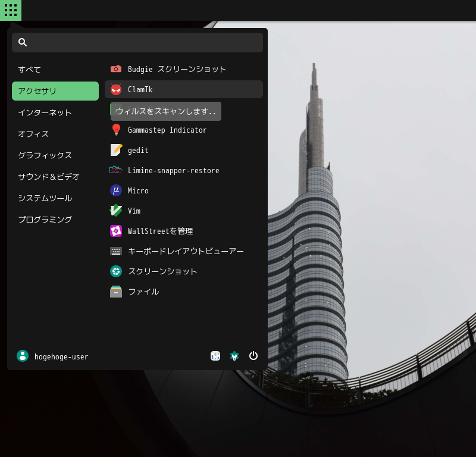Image resolution: width=476 pixels, height=457 pixels.
Task: Go to the プログラミング category
Action: click(x=55, y=220)
